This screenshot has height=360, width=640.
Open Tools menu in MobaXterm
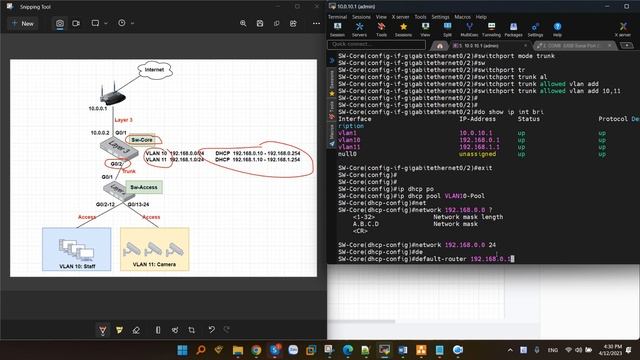pos(420,17)
